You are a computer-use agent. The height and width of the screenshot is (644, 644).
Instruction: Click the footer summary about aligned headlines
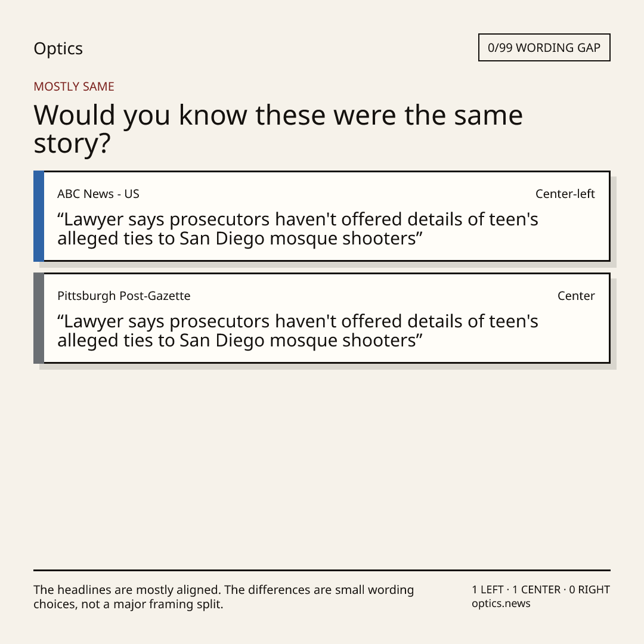(224, 597)
